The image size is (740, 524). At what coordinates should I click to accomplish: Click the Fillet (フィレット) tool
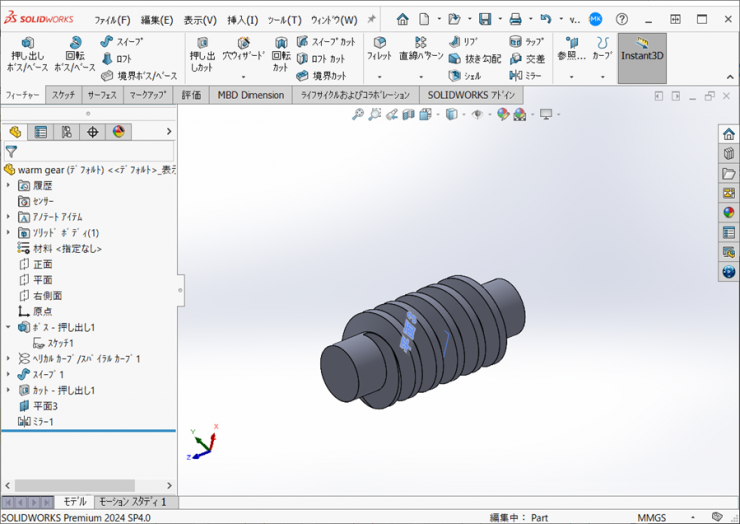click(x=379, y=50)
